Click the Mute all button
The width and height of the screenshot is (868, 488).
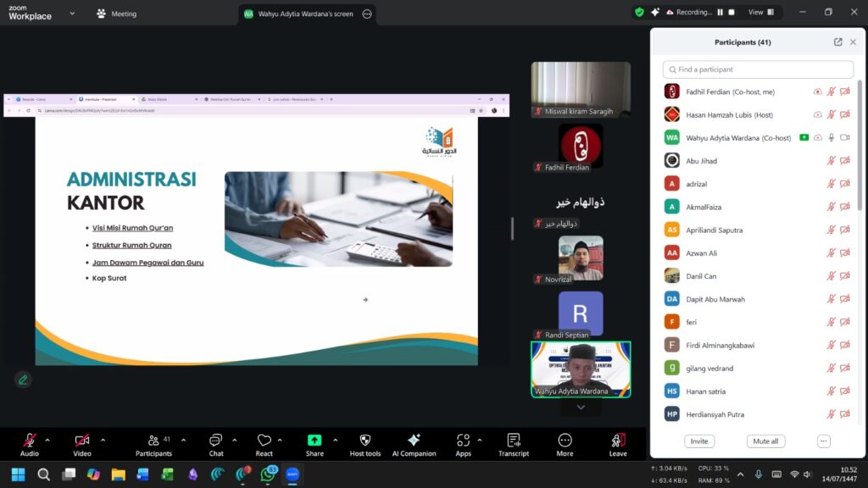(765, 441)
